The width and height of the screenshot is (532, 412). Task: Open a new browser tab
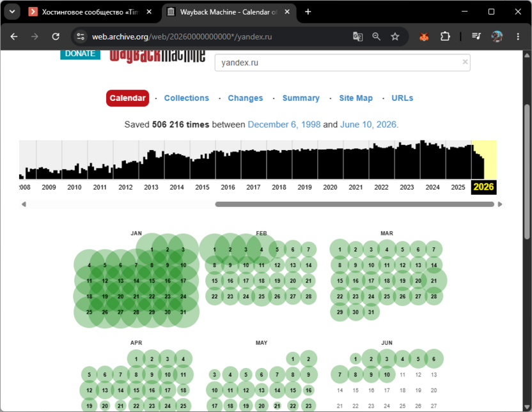pyautogui.click(x=308, y=12)
